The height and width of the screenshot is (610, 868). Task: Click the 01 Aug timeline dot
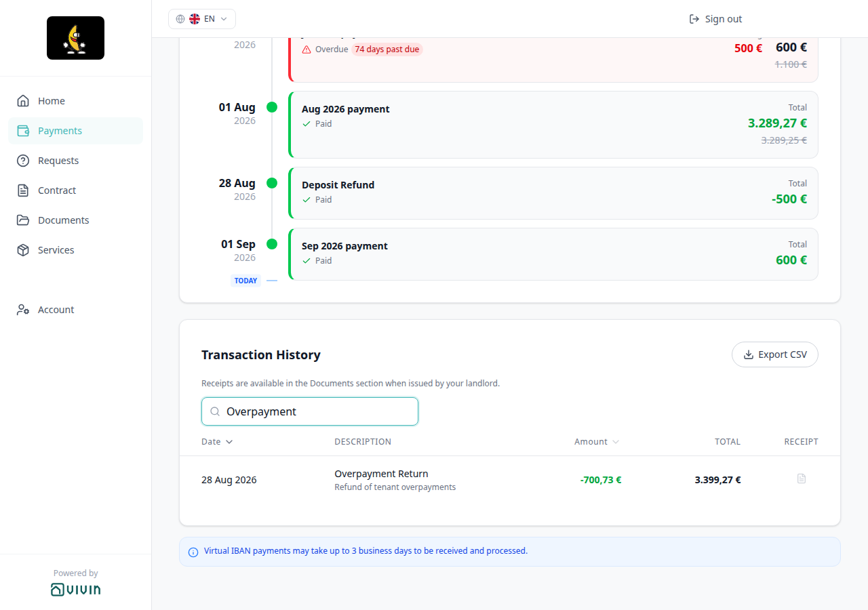coord(272,107)
